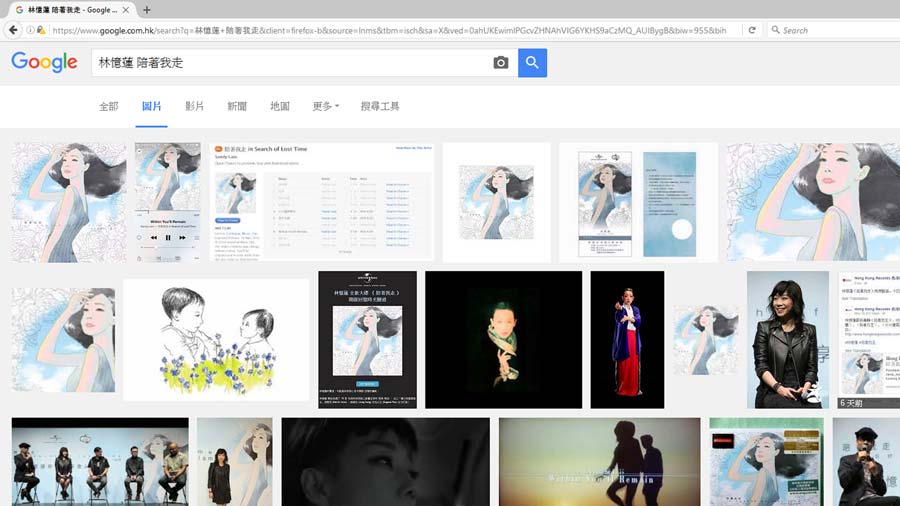Switch to the 全部 results tab
The height and width of the screenshot is (506, 900).
pos(108,106)
